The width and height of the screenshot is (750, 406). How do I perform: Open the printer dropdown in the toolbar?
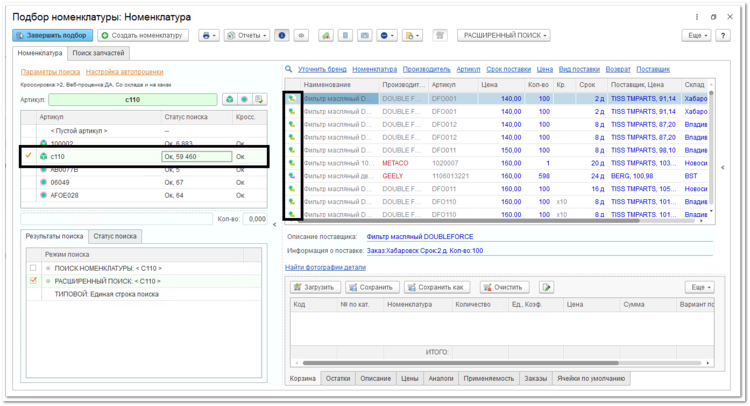(209, 35)
